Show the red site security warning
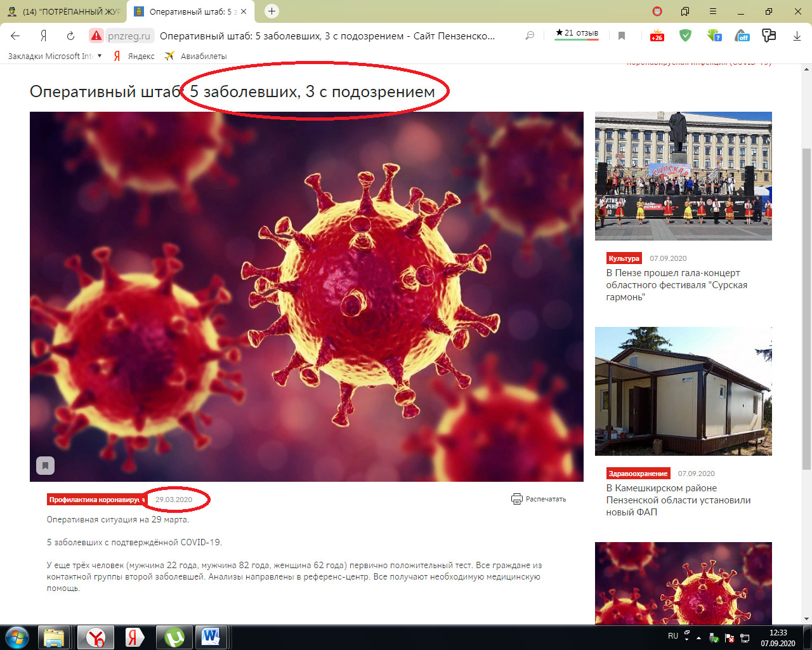Screen dimensions: 812x650 pos(96,36)
